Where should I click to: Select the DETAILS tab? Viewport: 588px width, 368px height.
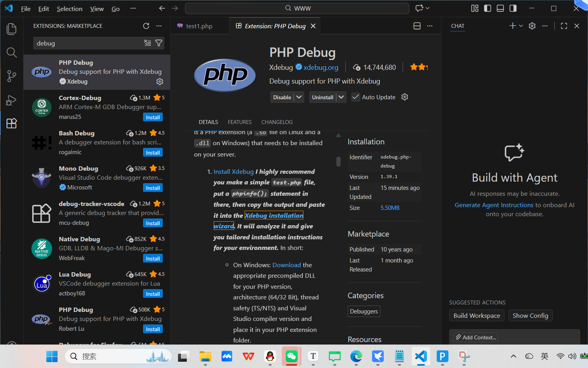pyautogui.click(x=208, y=122)
